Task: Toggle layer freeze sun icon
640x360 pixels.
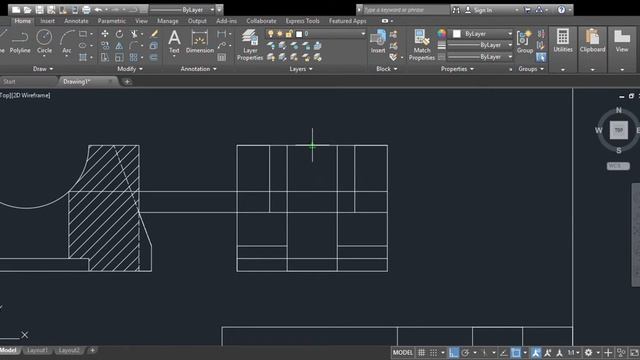Action: 280,33
